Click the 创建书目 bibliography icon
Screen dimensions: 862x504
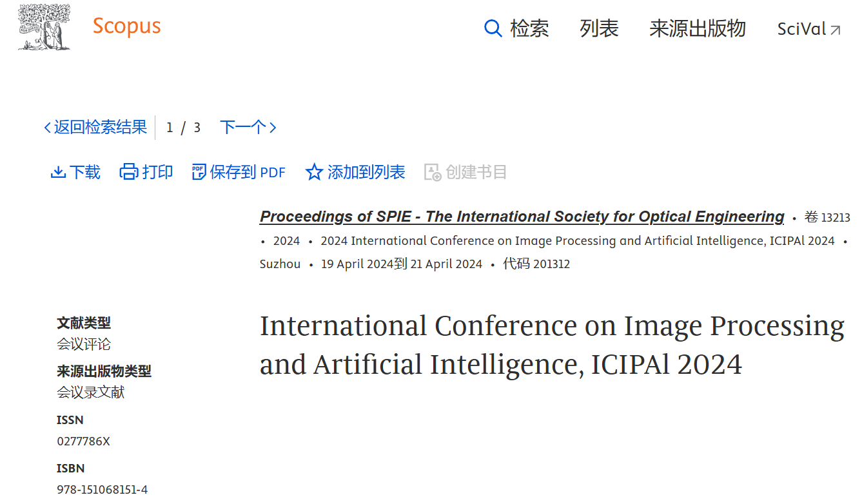(433, 172)
